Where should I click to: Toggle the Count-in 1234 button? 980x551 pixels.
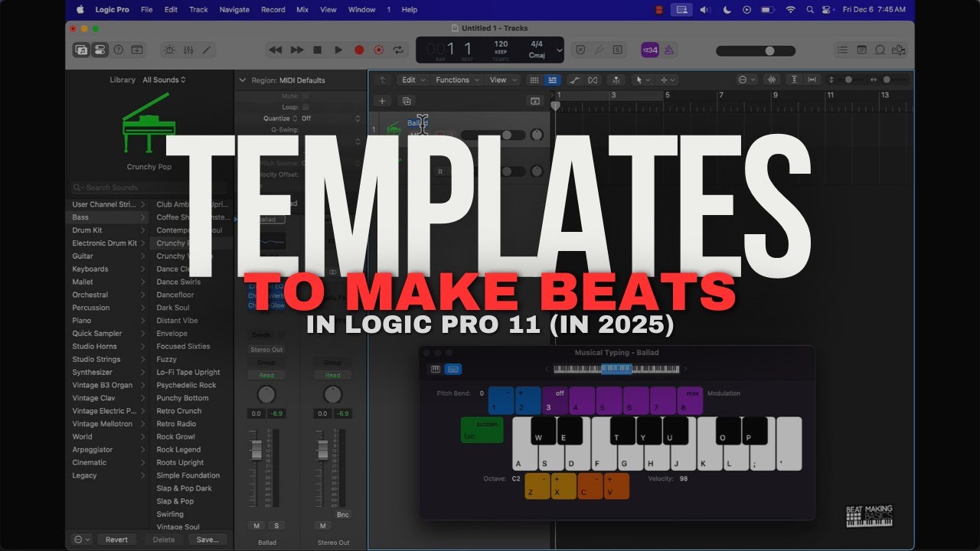point(649,50)
